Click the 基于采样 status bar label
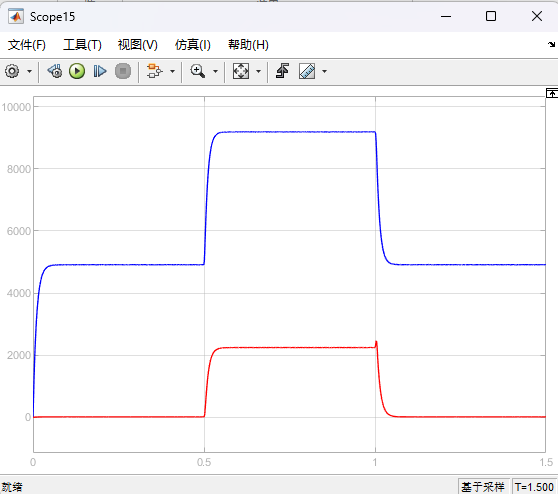This screenshot has height=494, width=558. 483,487
